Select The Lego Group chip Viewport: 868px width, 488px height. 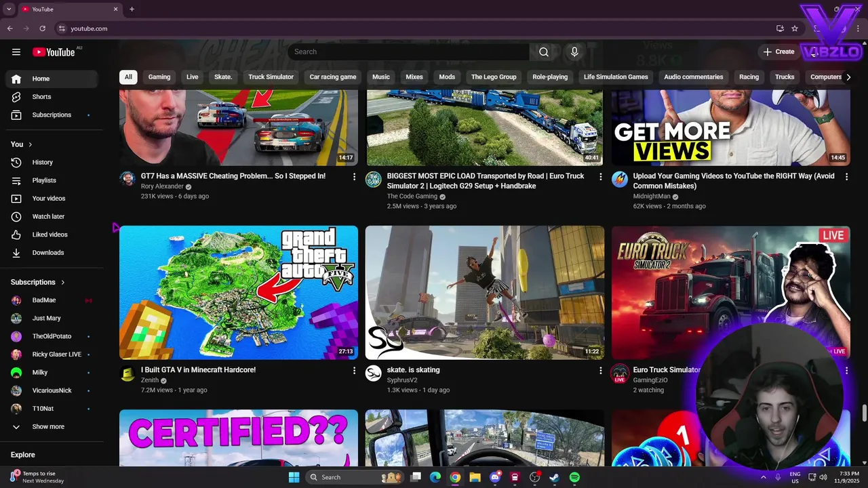point(494,77)
